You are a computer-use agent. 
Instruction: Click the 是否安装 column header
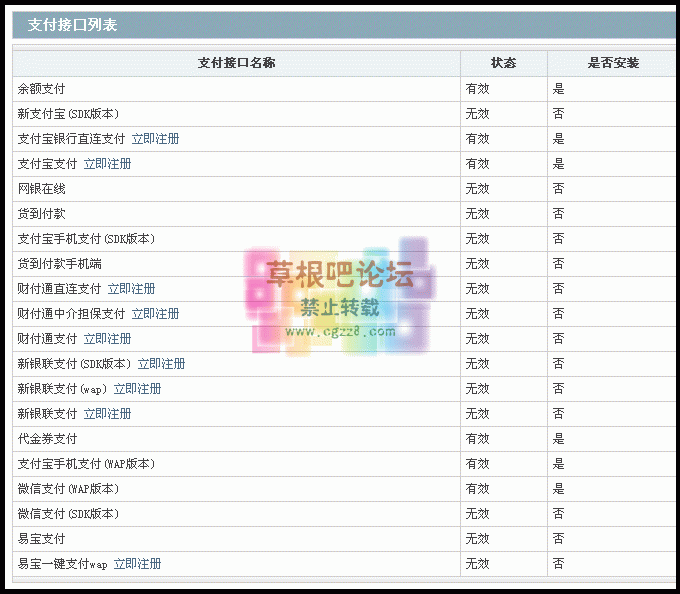pyautogui.click(x=613, y=63)
